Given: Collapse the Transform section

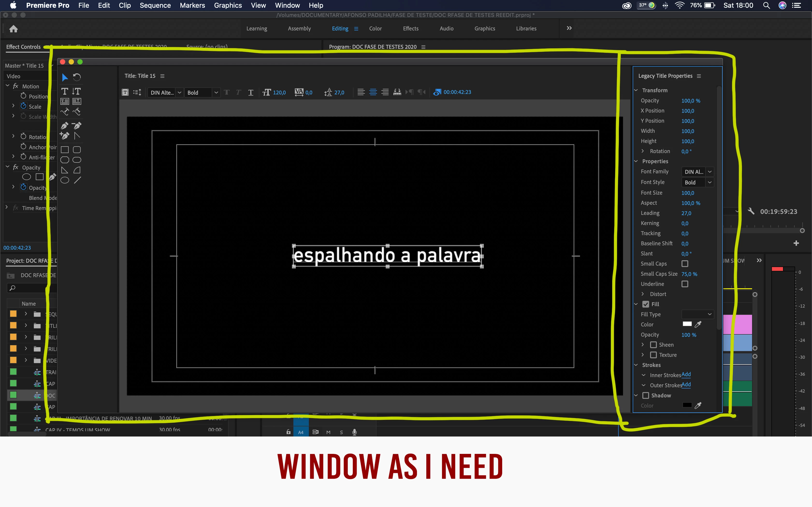Looking at the screenshot, I should (636, 90).
